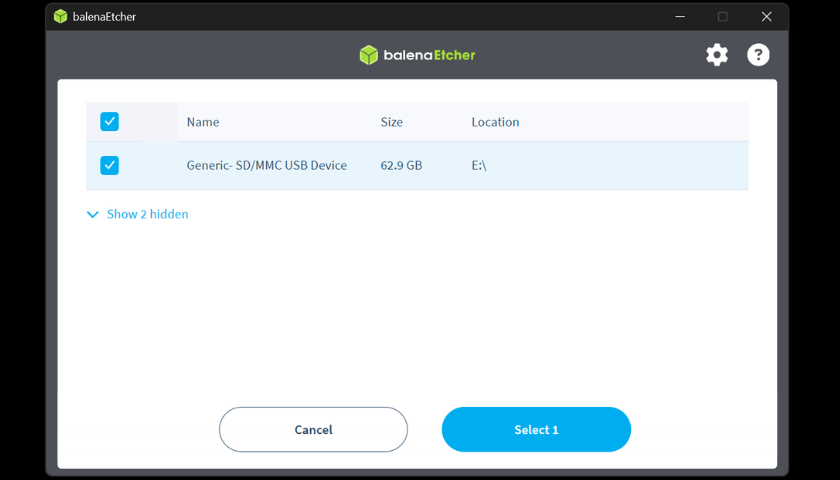Screen dimensions: 840x480
Task: Click the Name column header
Action: coord(203,122)
